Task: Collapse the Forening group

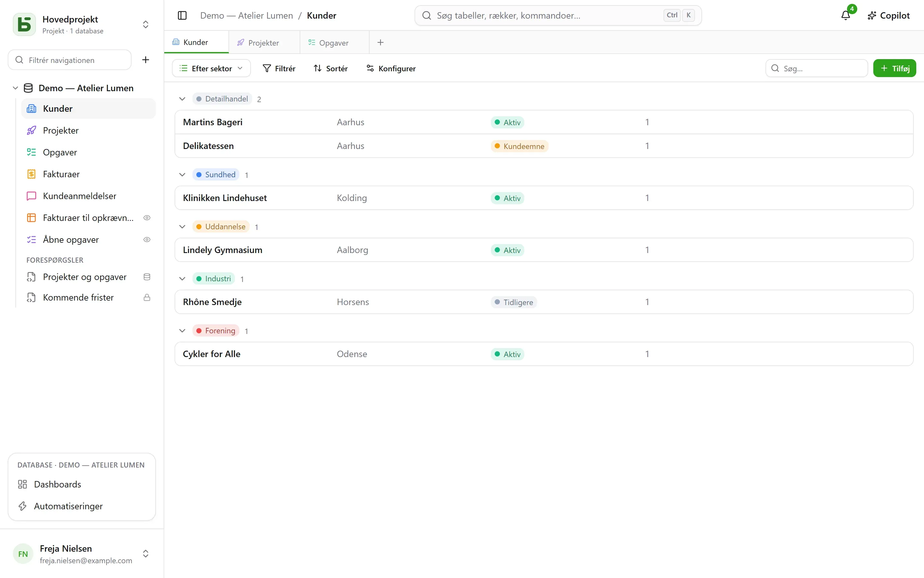Action: 182,331
